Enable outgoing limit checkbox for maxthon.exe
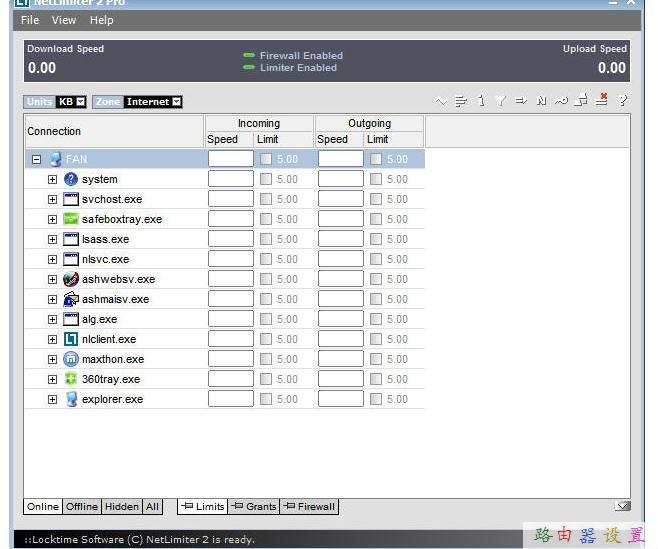Screen dimensions: 658x549 pos(376,359)
